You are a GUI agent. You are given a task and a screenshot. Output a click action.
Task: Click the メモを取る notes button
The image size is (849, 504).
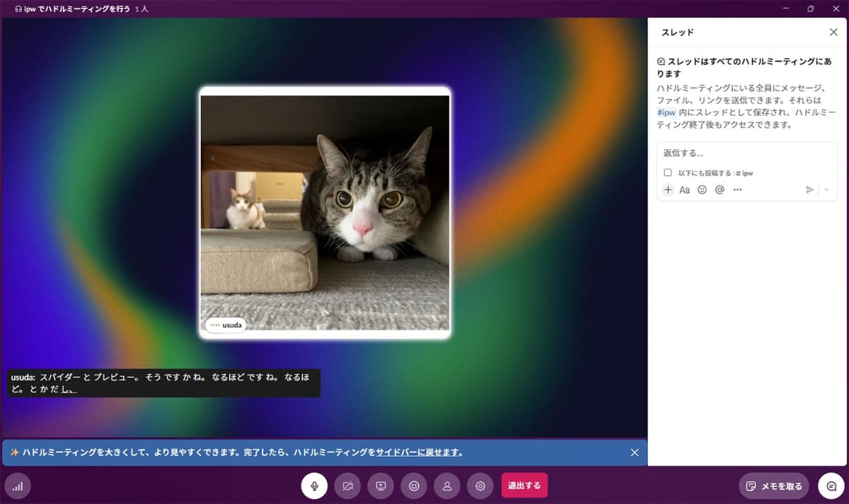click(774, 486)
